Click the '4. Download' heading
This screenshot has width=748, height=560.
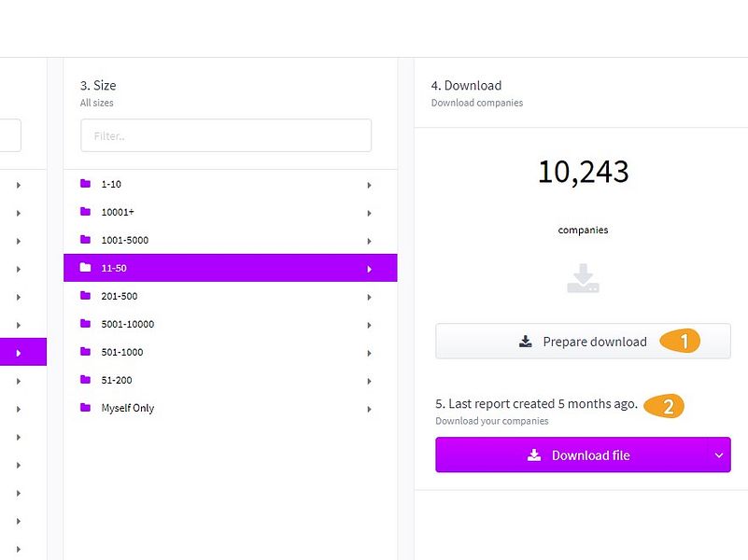[466, 85]
